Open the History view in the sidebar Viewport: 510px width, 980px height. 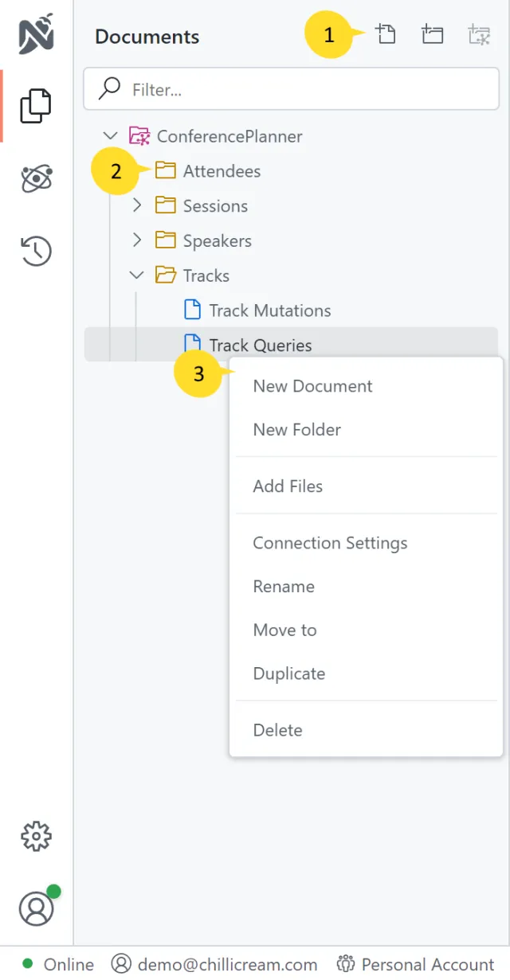36,251
